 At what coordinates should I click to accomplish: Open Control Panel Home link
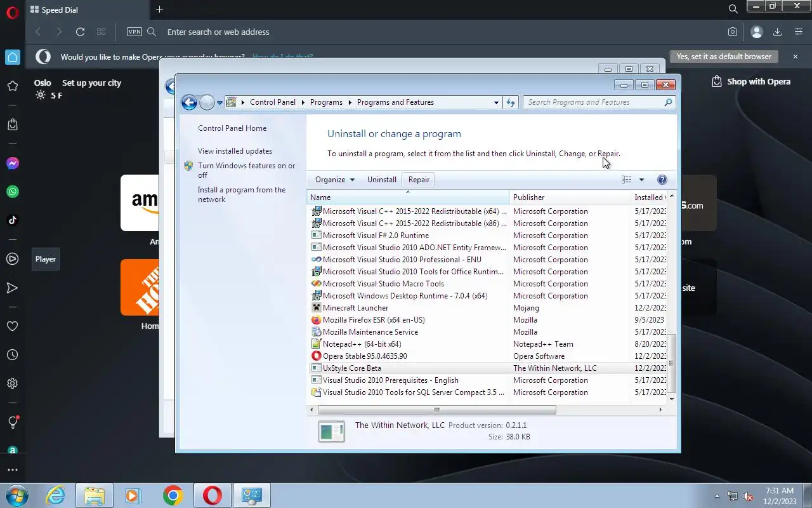(x=232, y=128)
